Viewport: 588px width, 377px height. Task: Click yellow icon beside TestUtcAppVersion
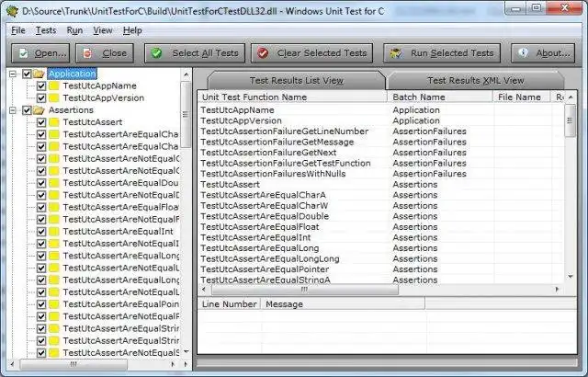coord(54,97)
